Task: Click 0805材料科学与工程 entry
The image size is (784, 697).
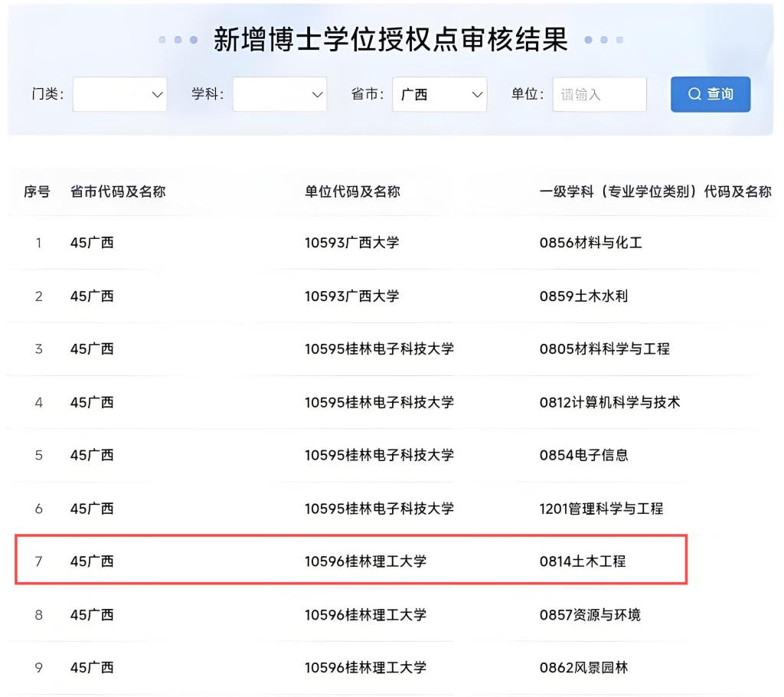Action: 604,348
